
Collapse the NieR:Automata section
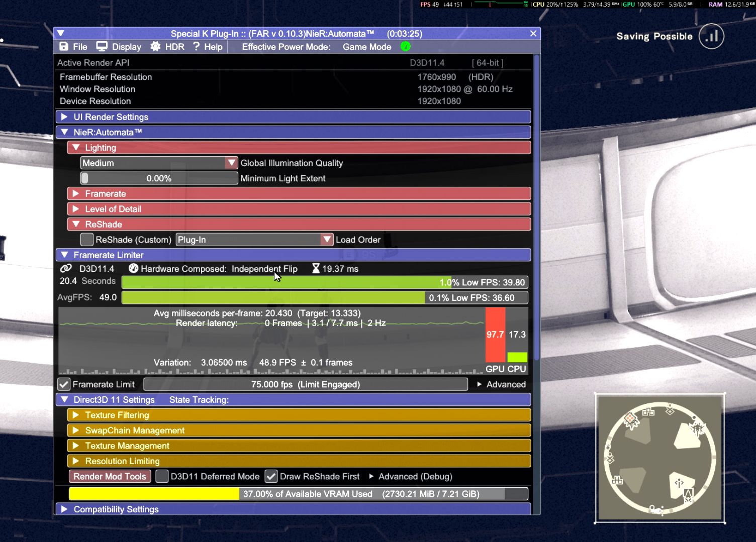pos(293,132)
